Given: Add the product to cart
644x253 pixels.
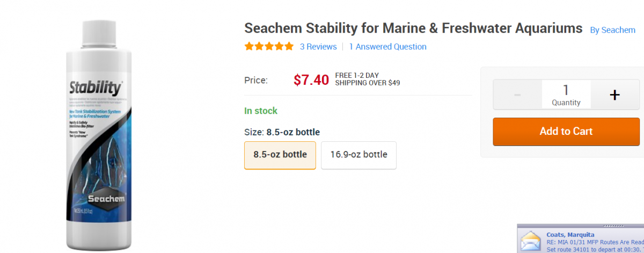Looking at the screenshot, I should point(566,132).
